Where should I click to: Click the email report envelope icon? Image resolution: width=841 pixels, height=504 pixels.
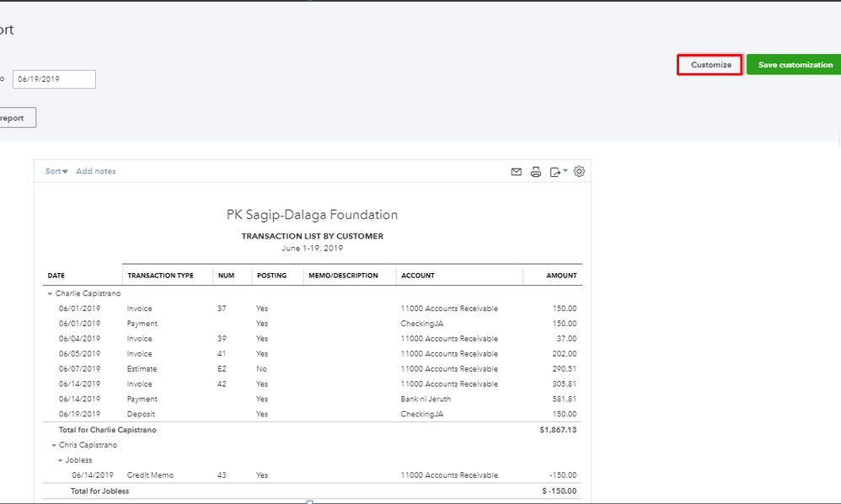click(x=517, y=172)
